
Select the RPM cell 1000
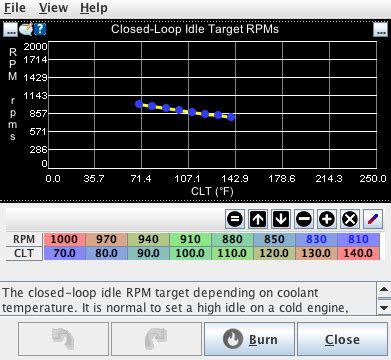(65, 239)
